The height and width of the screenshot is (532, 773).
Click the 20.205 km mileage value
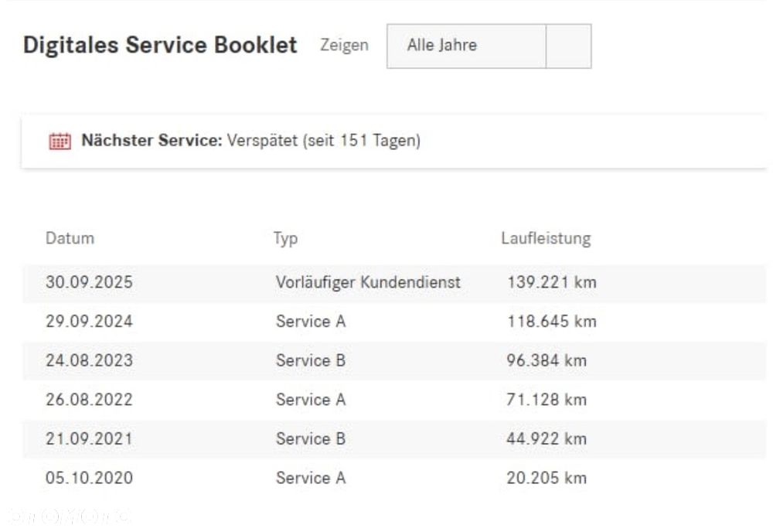[547, 478]
